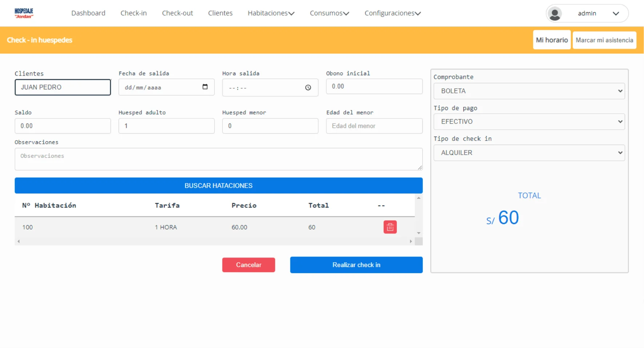Image resolution: width=644 pixels, height=348 pixels.
Task: Click the Obono inicial input field
Action: (x=374, y=86)
